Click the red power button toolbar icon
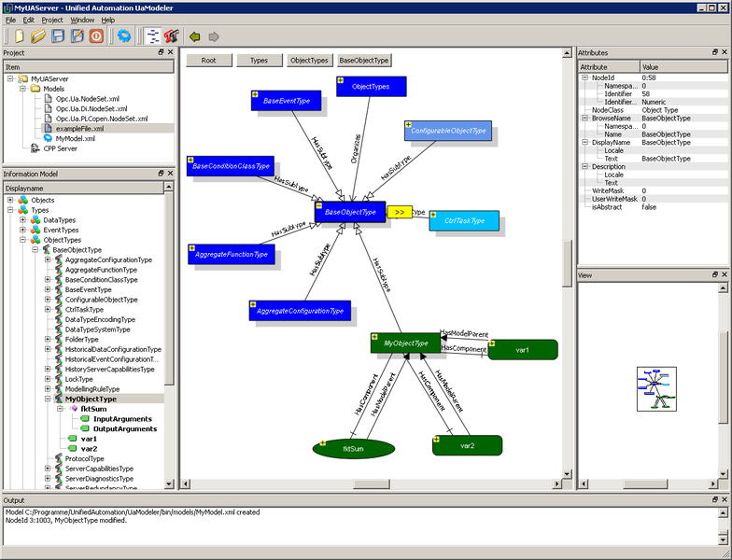The image size is (732, 560). coord(96,36)
